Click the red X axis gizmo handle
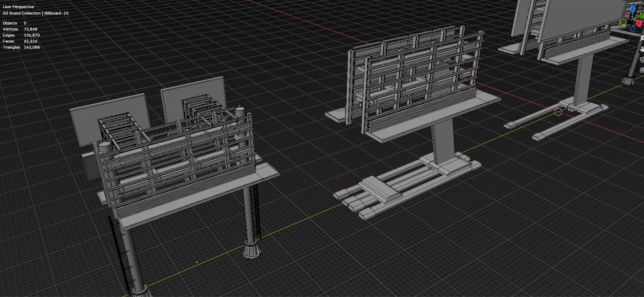The width and height of the screenshot is (644, 297). coord(639,23)
